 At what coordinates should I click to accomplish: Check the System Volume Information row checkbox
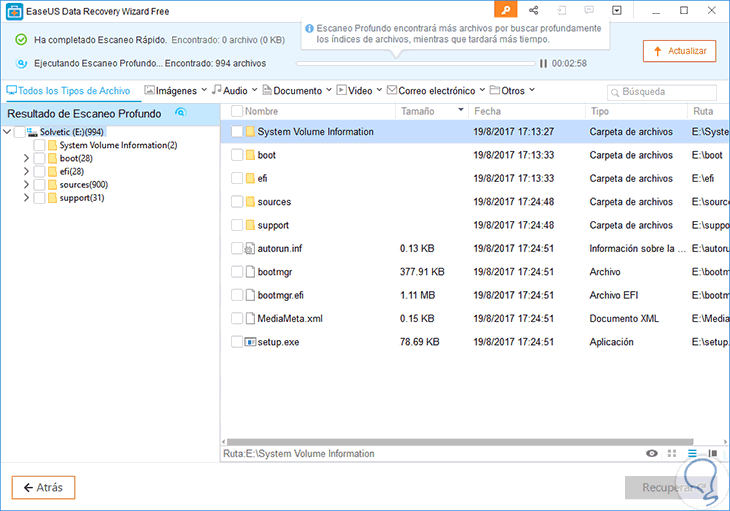(x=237, y=132)
